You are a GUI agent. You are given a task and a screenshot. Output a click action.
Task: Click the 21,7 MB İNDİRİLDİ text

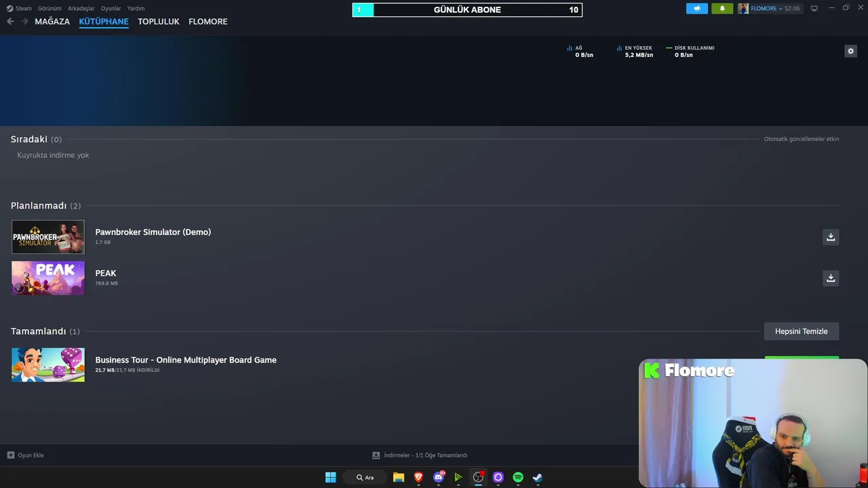click(x=127, y=370)
